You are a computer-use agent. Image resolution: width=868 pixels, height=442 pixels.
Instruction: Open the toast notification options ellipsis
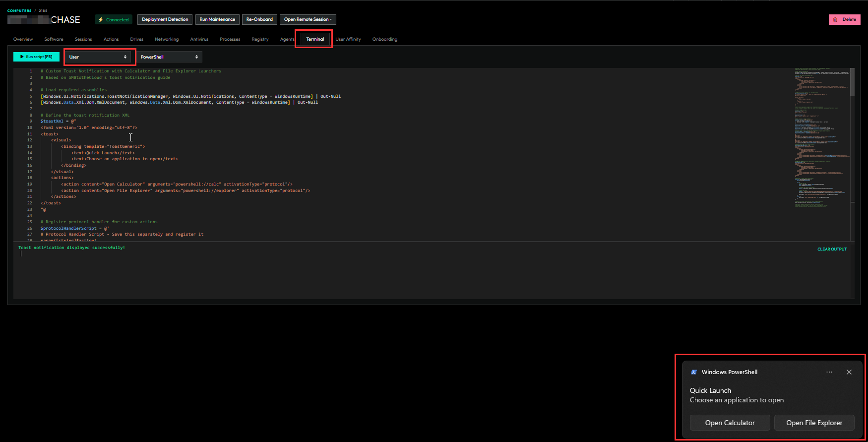829,372
